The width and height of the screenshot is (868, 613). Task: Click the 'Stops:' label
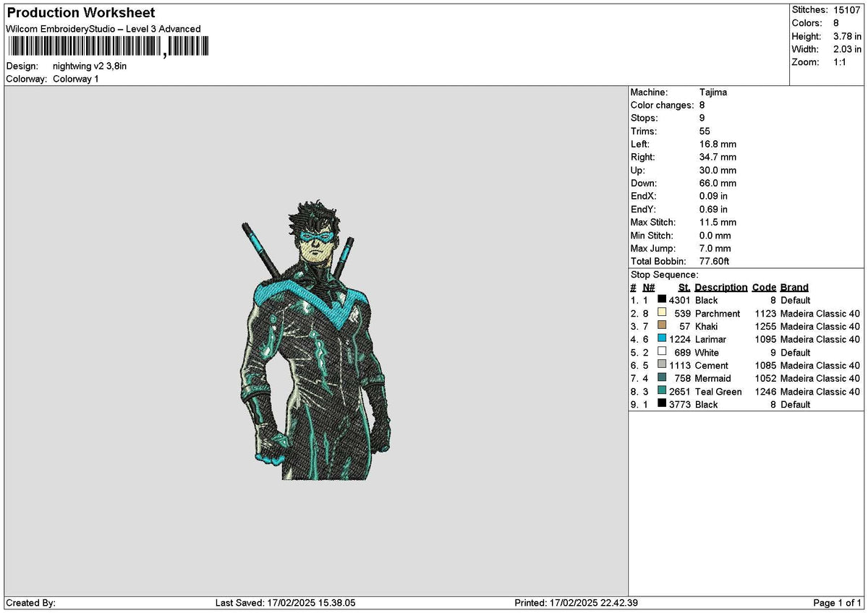pyautogui.click(x=644, y=118)
